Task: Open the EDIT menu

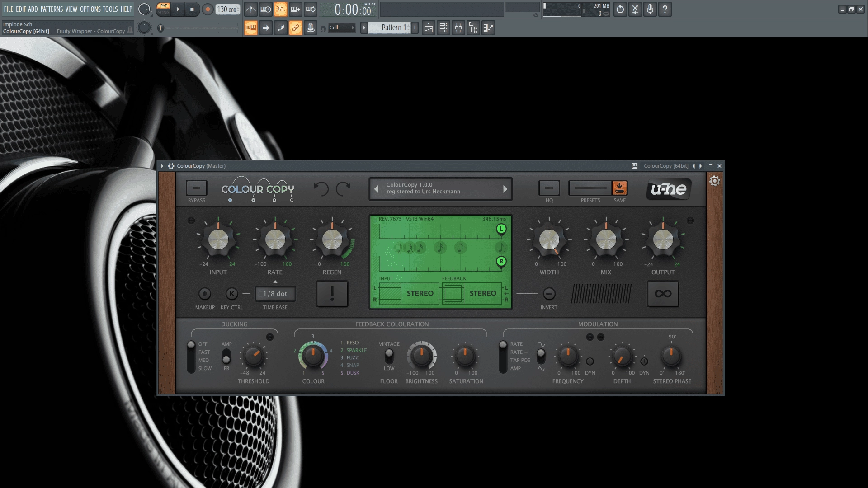Action: 21,9
